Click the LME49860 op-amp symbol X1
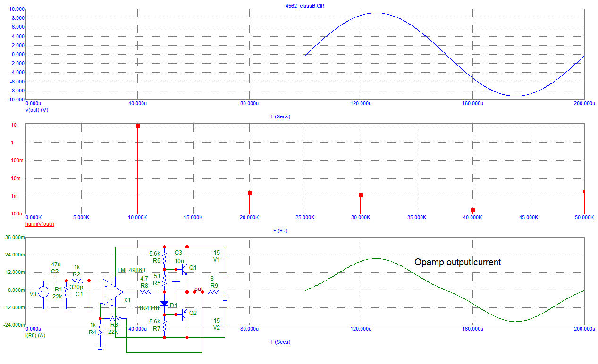598x364 pixels. click(112, 292)
